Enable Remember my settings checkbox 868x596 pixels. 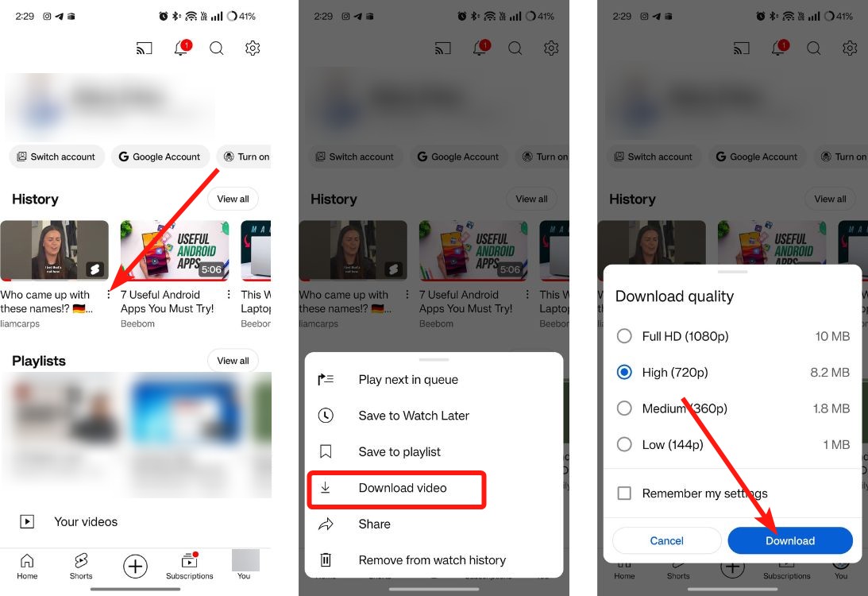(624, 493)
